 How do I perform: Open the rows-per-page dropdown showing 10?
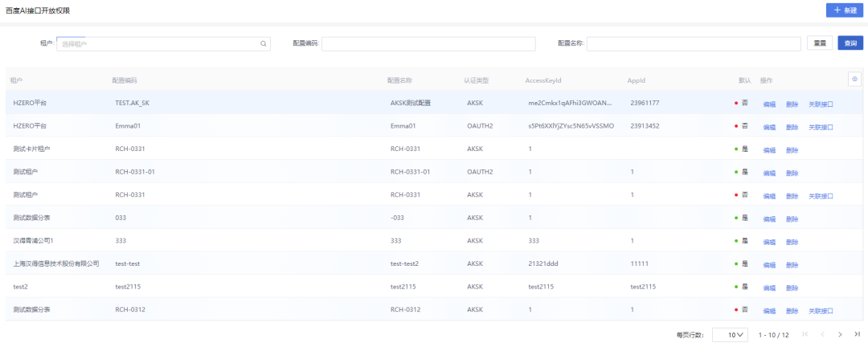[x=730, y=334]
